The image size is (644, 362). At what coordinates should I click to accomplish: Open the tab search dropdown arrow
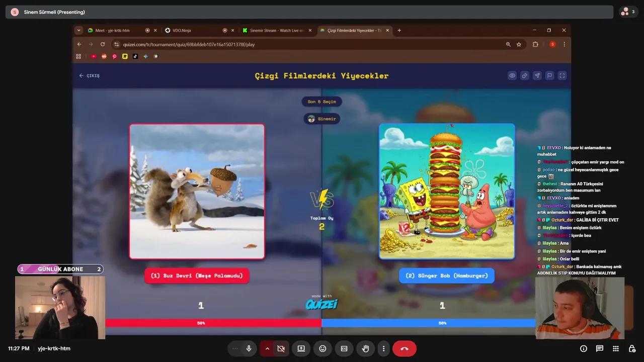(78, 30)
